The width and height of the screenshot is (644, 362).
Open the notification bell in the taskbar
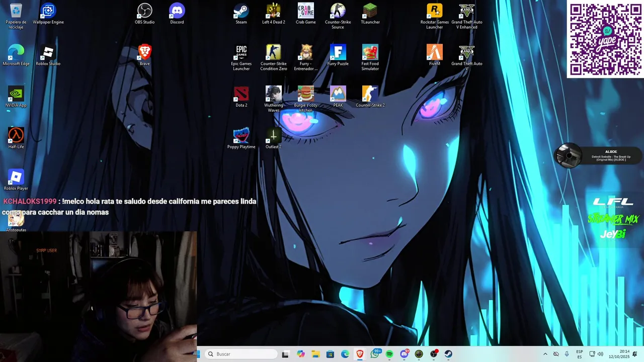(635, 354)
